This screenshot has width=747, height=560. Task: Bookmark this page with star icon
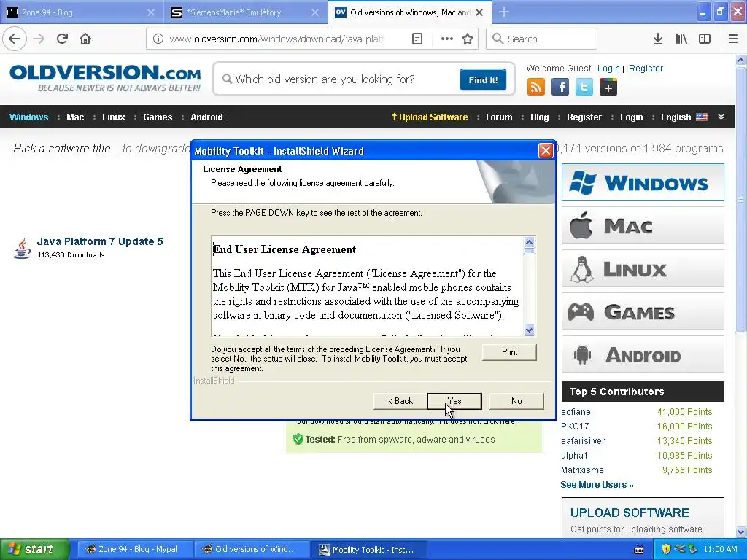(468, 39)
